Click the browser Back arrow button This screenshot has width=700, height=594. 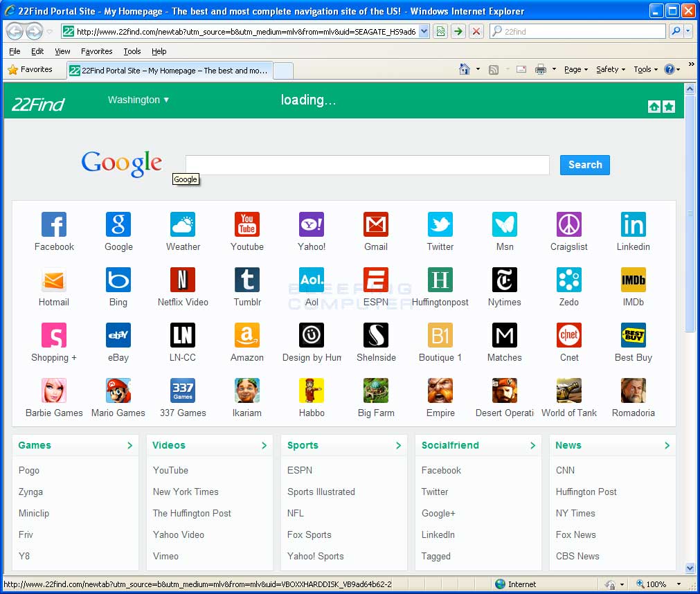[15, 31]
